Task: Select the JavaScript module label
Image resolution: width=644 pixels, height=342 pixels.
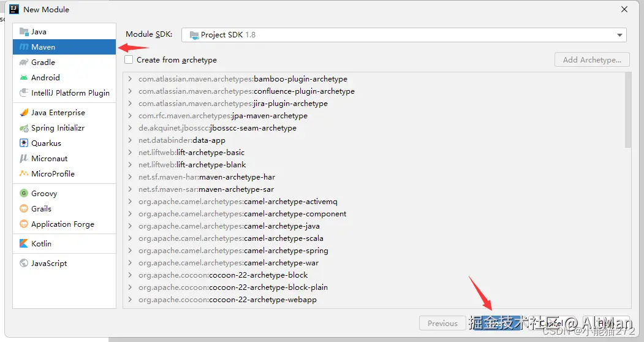Action: click(x=49, y=263)
